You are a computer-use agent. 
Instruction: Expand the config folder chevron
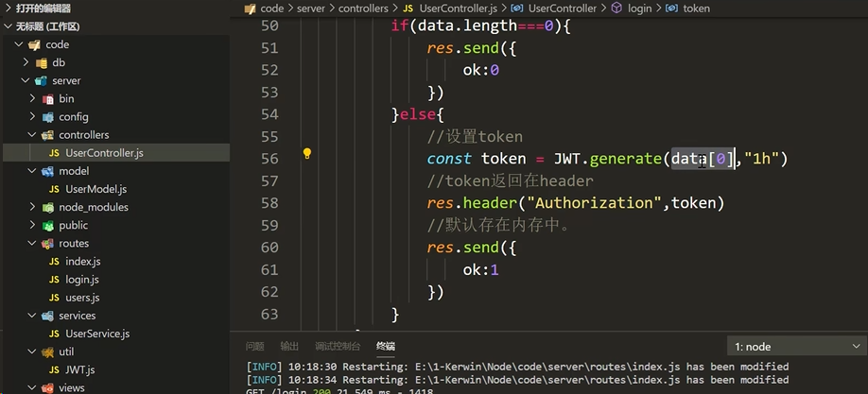(x=33, y=117)
